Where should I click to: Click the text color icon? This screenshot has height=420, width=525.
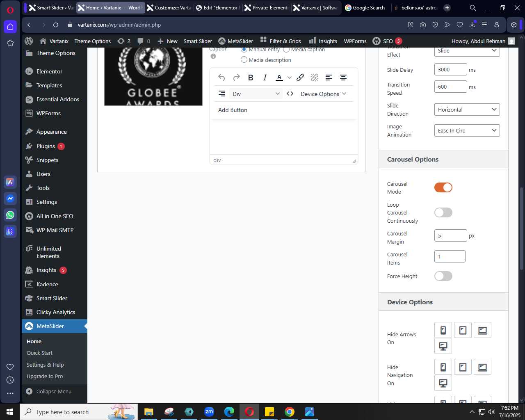[279, 78]
